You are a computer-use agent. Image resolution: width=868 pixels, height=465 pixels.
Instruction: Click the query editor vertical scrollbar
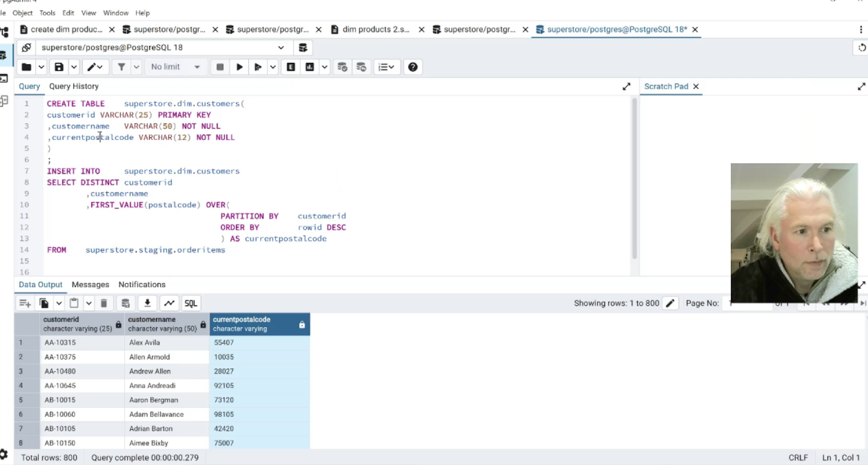[x=634, y=177]
